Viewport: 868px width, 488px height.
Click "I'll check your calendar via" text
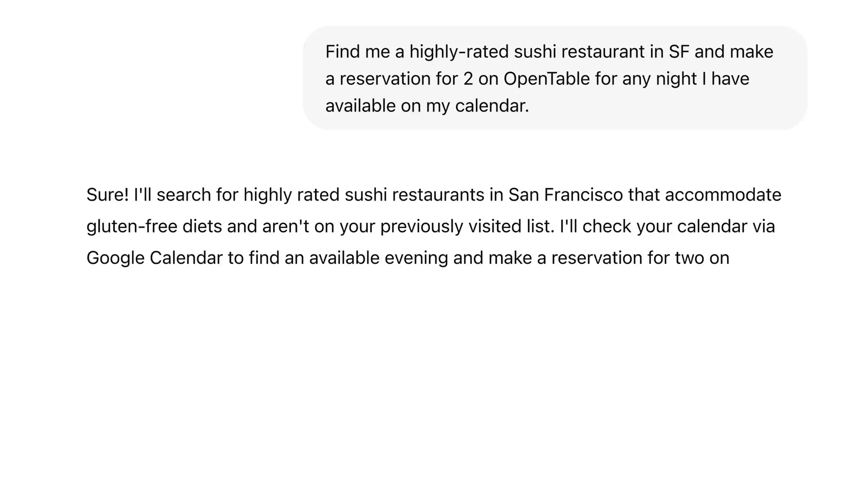[x=667, y=226]
